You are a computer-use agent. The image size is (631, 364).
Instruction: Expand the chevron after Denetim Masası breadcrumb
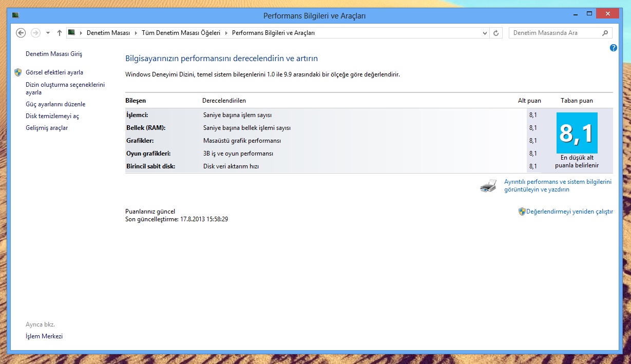click(136, 33)
